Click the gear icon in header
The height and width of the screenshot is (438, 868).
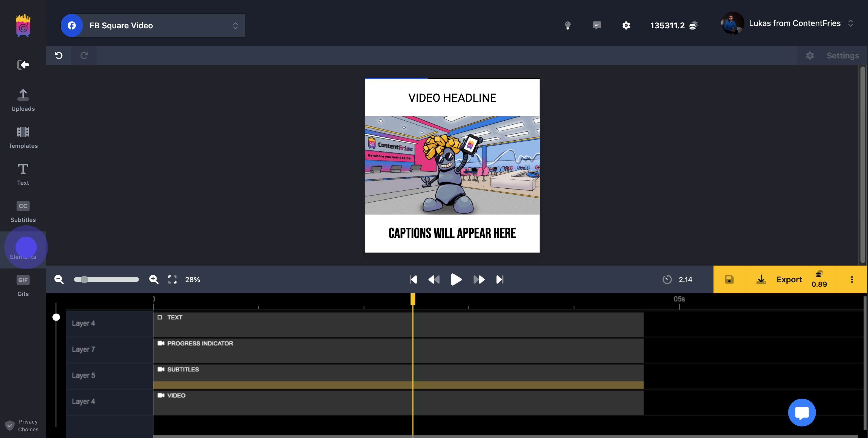pos(626,26)
